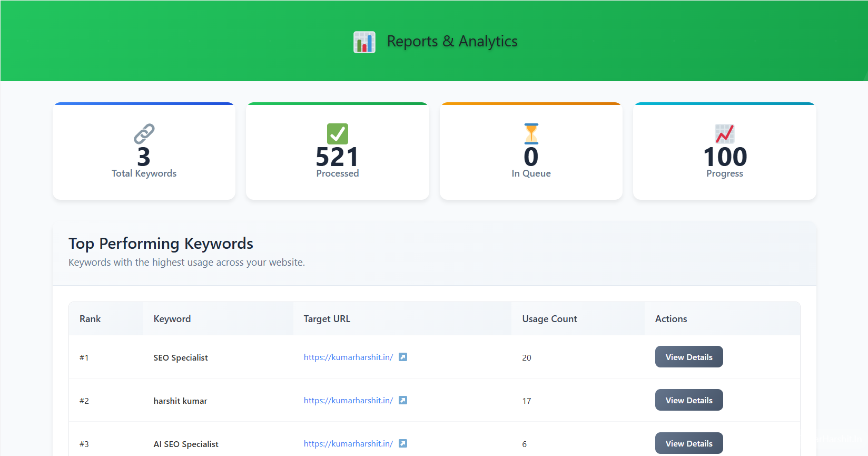Click the green checkmark icon above Processed
868x456 pixels.
pyautogui.click(x=337, y=134)
